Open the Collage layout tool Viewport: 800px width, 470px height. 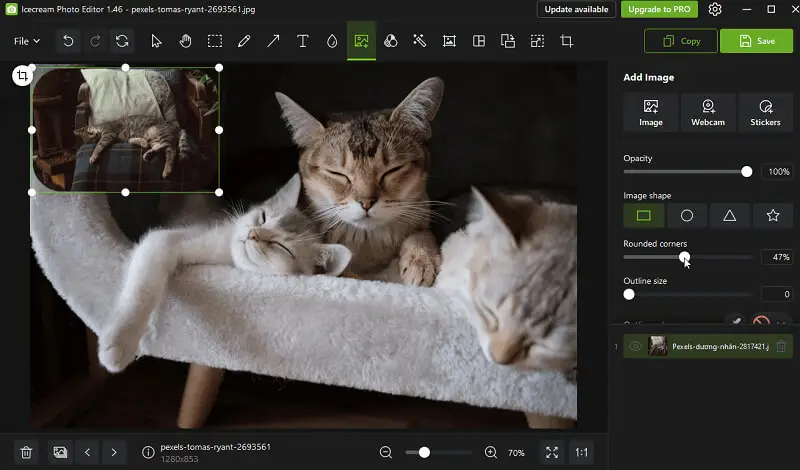coord(479,41)
